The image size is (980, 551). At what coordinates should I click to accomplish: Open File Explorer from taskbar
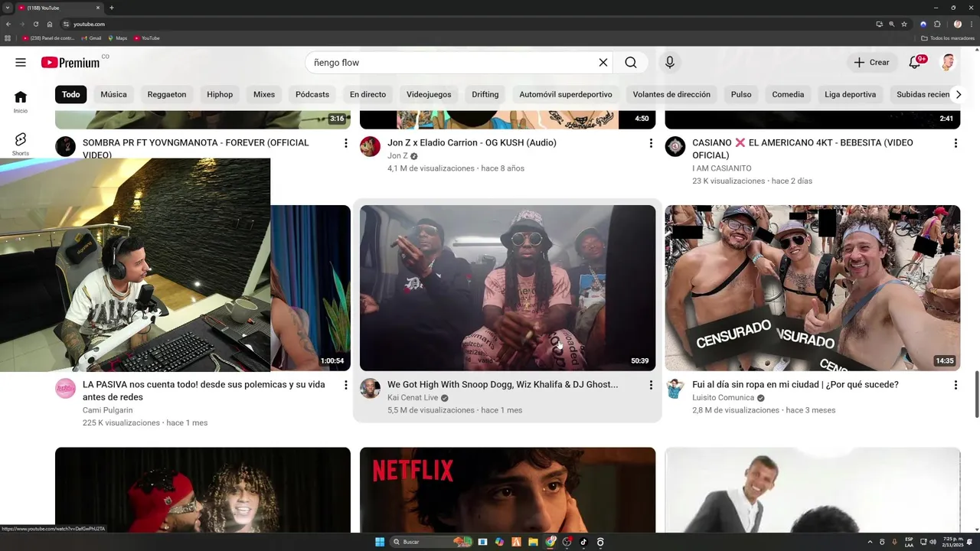(x=533, y=542)
